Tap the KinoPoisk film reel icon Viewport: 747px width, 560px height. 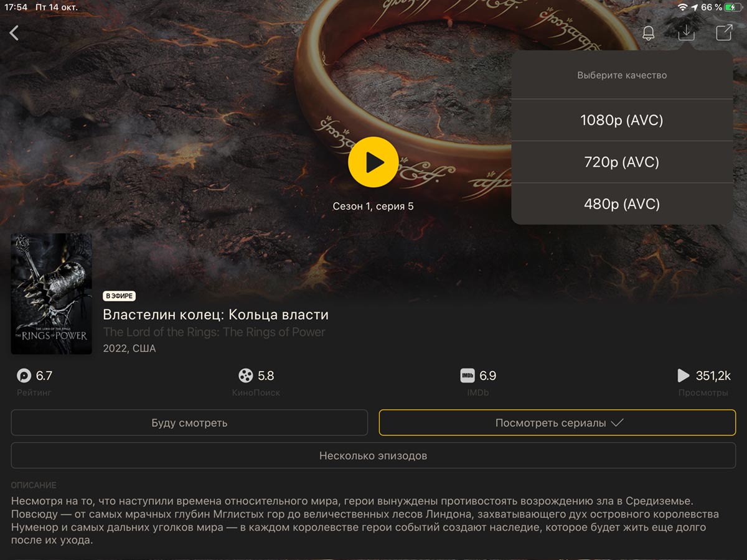point(246,376)
